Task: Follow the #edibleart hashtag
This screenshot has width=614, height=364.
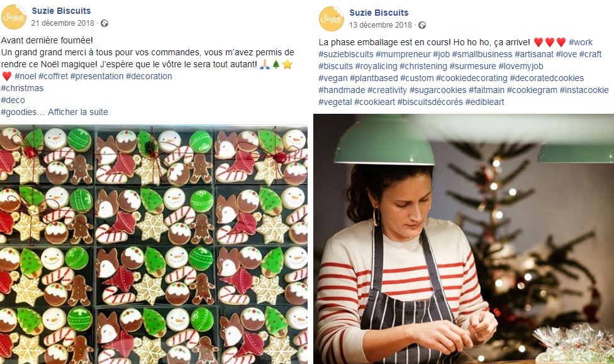Action: (x=484, y=102)
